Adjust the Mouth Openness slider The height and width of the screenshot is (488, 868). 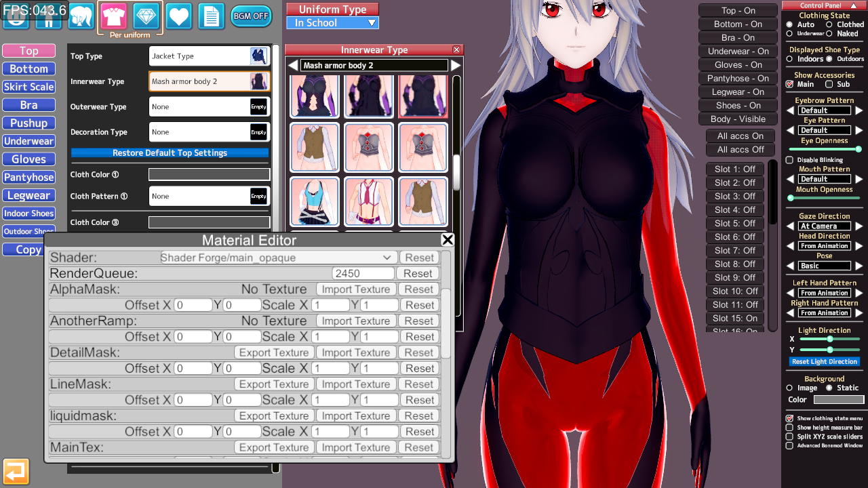[824, 198]
